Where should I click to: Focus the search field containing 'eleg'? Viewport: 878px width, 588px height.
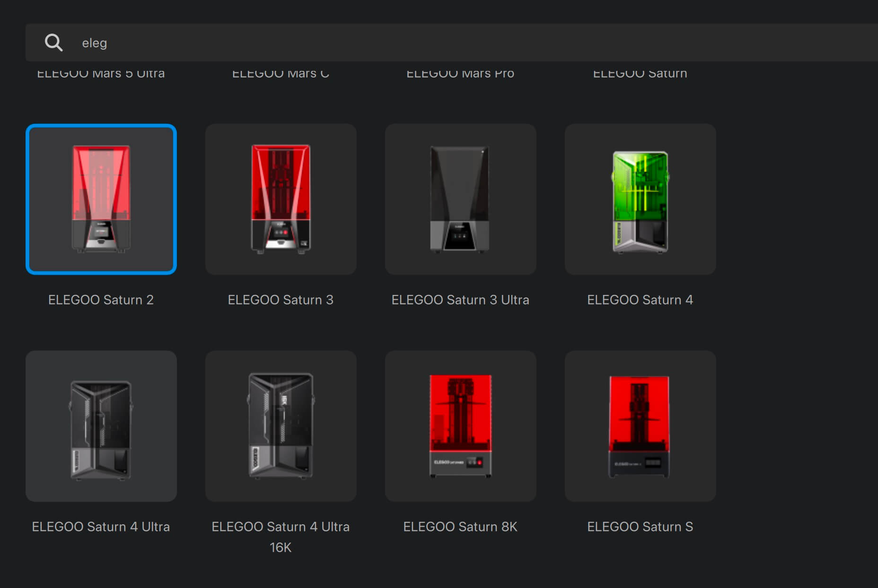click(x=452, y=43)
